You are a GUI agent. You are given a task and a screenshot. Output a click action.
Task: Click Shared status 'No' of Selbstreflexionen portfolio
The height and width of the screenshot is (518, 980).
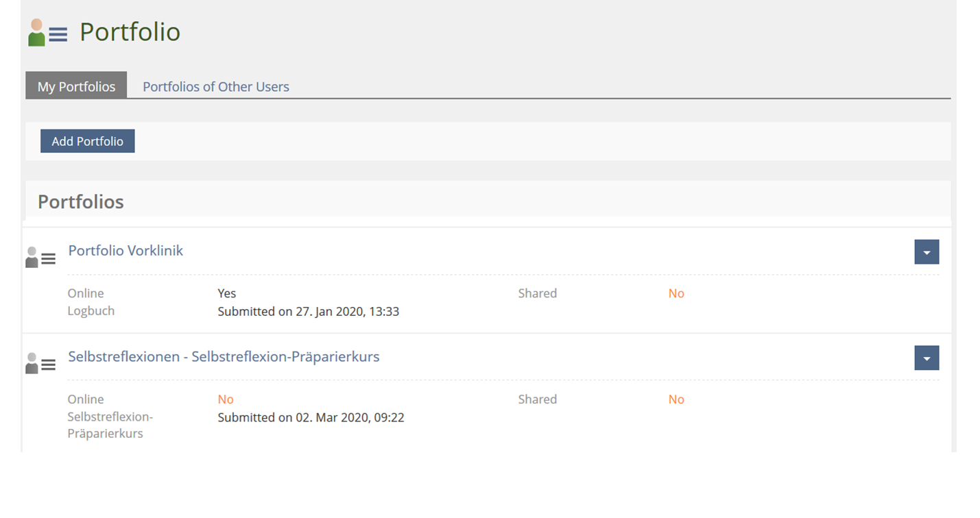[x=676, y=399]
